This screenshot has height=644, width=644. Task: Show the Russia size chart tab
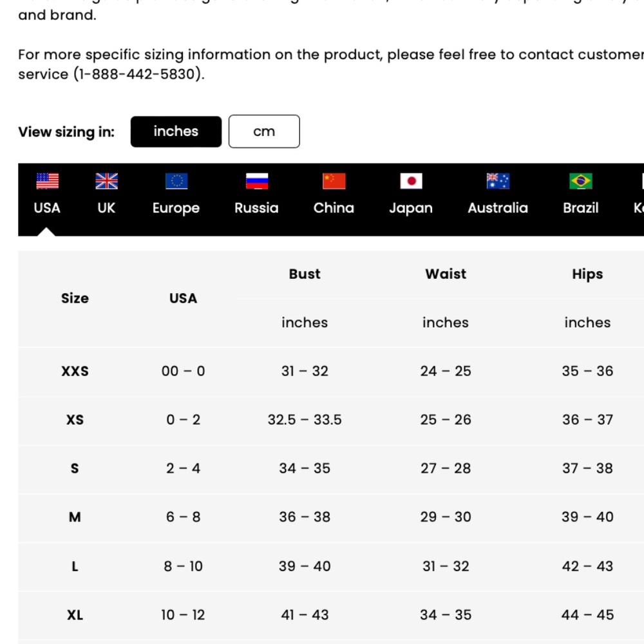pyautogui.click(x=256, y=208)
